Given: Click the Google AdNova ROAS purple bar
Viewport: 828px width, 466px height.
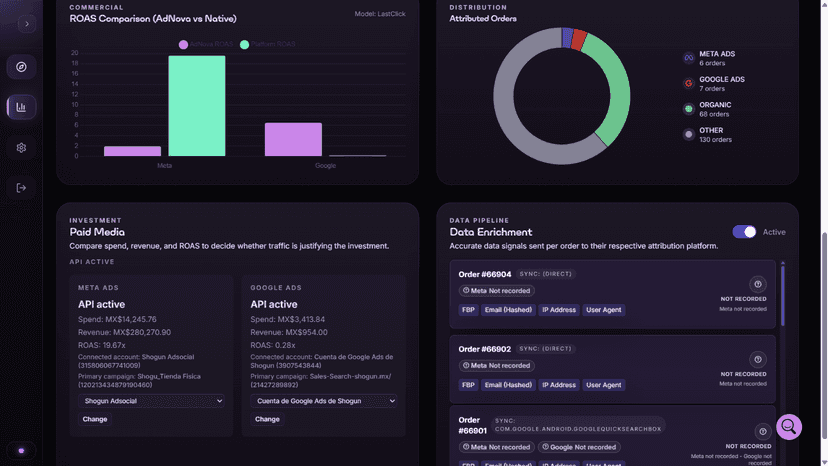Looking at the screenshot, I should pyautogui.click(x=293, y=139).
